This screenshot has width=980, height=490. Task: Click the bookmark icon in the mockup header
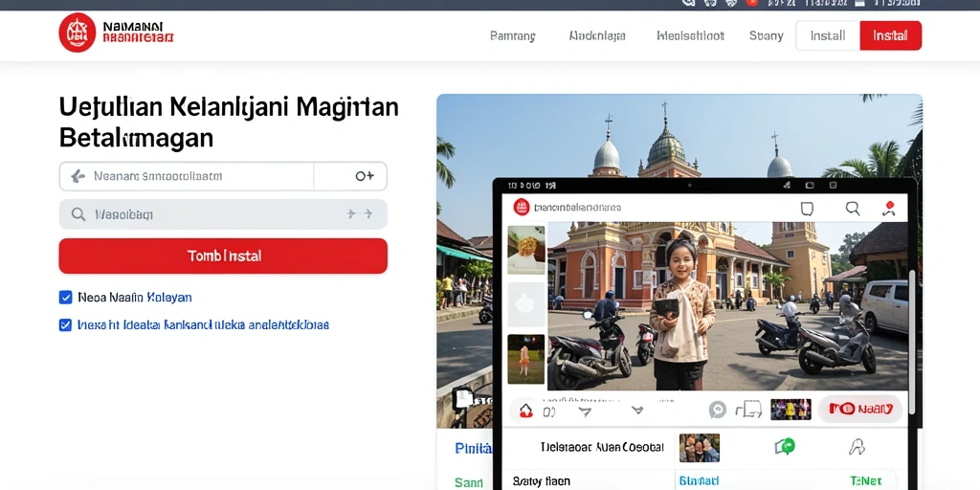pos(807,209)
